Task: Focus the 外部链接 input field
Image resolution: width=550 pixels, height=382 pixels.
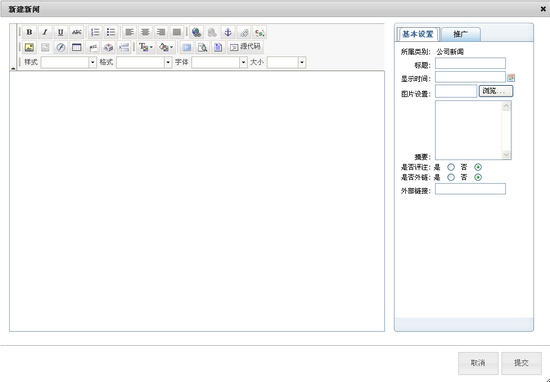Action: coord(470,189)
